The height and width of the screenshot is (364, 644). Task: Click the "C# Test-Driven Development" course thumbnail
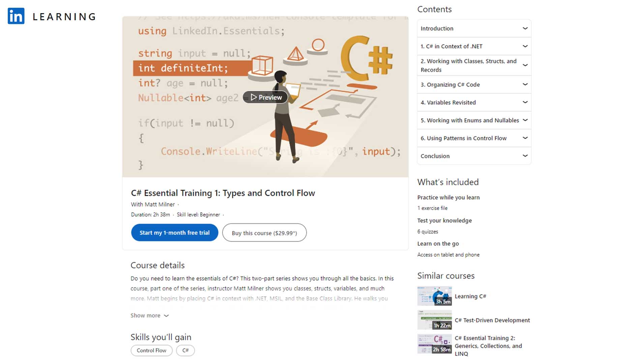[434, 320]
